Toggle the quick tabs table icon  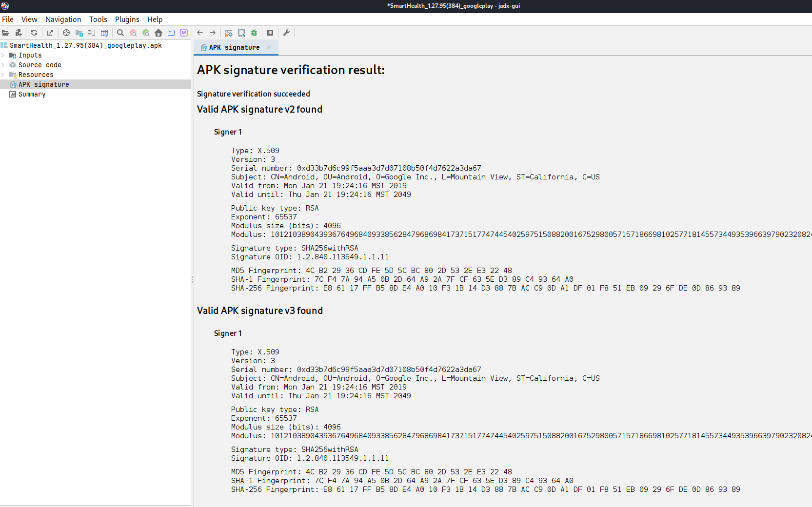coord(104,33)
